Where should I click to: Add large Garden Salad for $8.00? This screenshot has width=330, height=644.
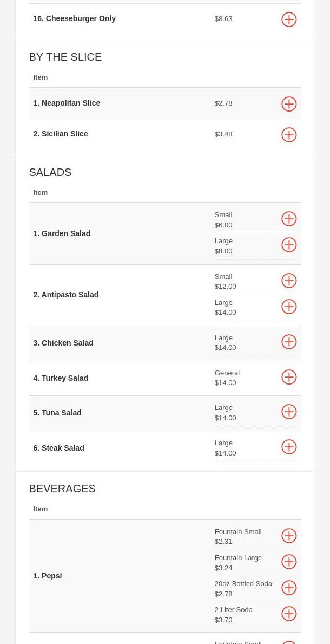pos(289,245)
